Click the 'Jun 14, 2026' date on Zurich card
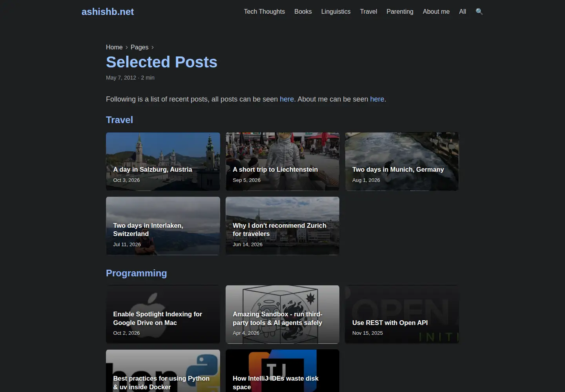Screen dimensions: 565x392 click(248, 244)
